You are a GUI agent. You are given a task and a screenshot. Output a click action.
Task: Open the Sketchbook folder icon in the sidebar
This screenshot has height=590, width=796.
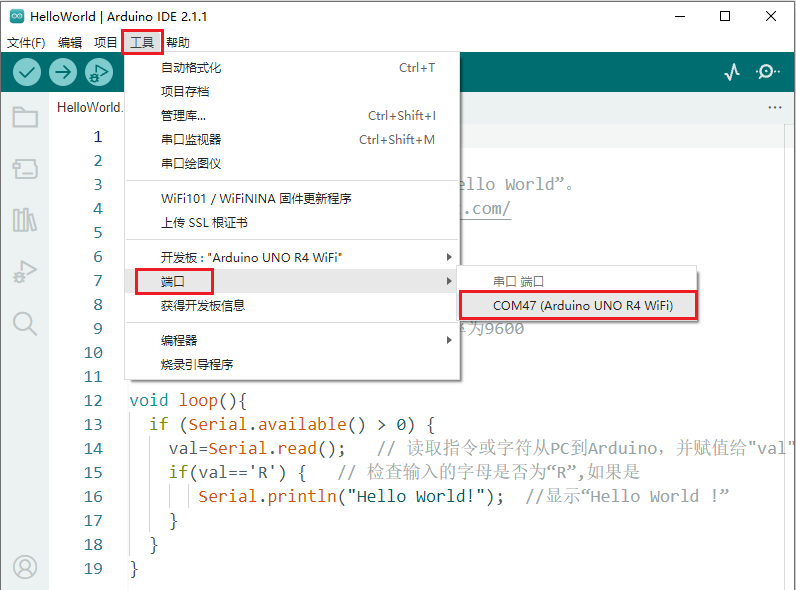[25, 117]
